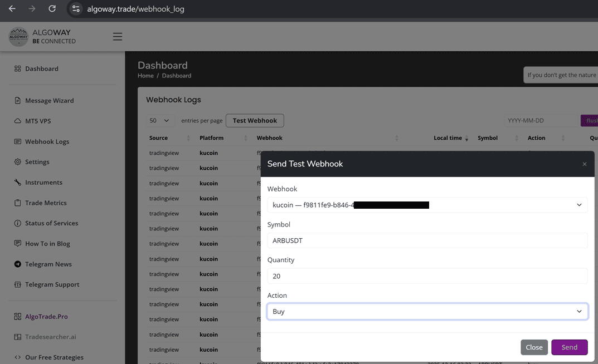Click the Trade Metrics clipboard icon

(x=17, y=203)
